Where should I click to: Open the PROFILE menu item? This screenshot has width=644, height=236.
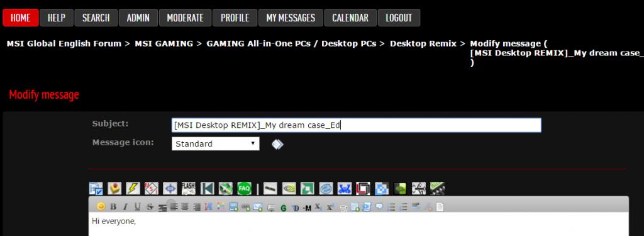click(x=235, y=18)
